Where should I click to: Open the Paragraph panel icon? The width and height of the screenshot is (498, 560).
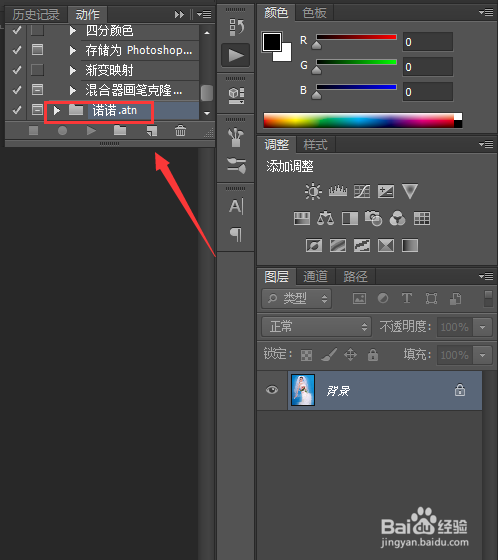coord(236,235)
